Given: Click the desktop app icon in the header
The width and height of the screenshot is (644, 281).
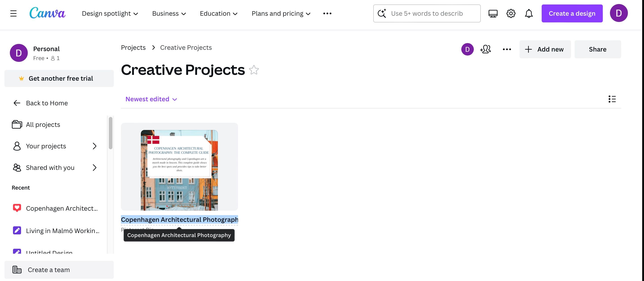Looking at the screenshot, I should click(x=493, y=13).
